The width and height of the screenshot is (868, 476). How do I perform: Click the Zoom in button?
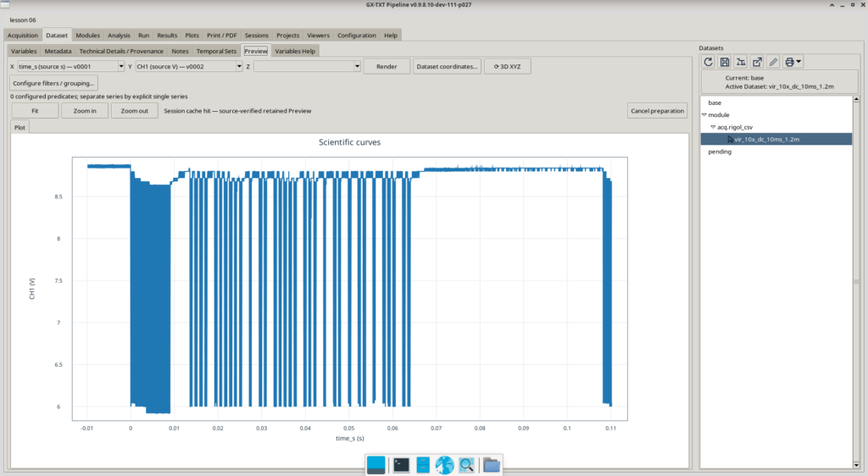click(x=85, y=111)
